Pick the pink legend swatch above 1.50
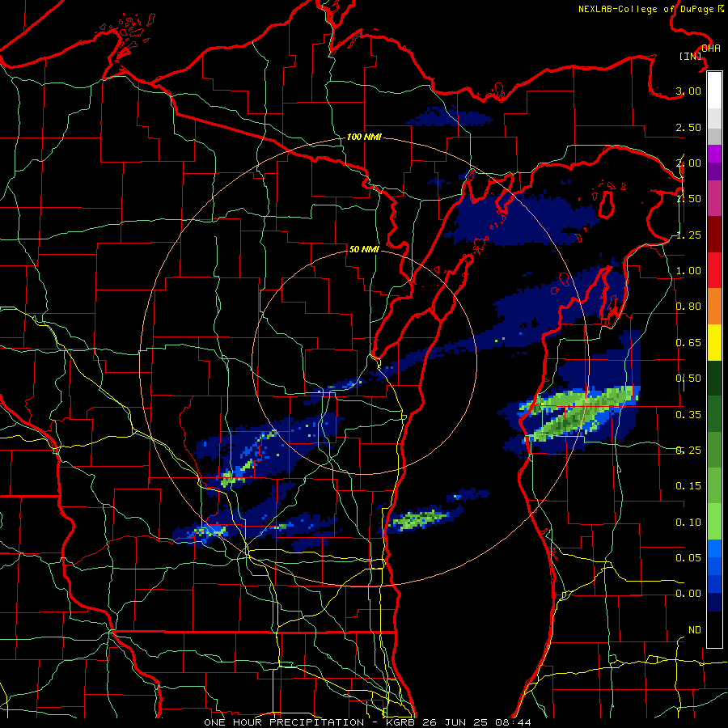 [714, 198]
